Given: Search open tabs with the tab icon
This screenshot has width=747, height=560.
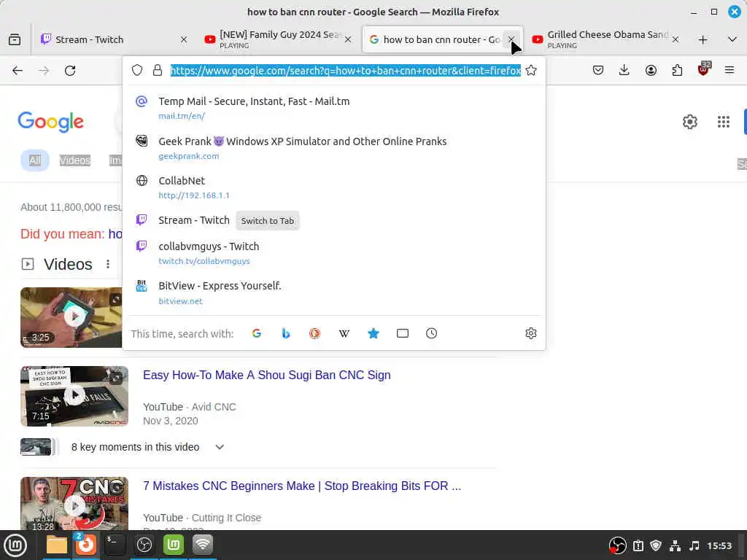Looking at the screenshot, I should coord(403,333).
